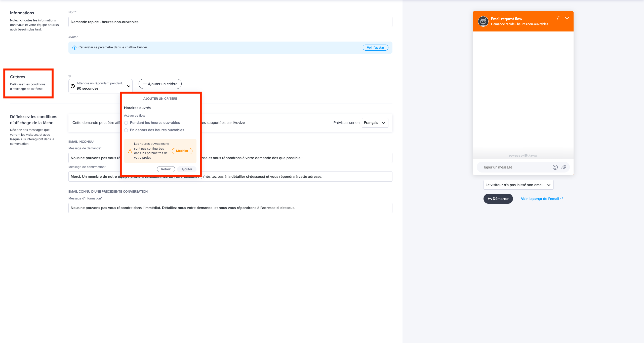Screen dimensions: 644x343
Task: Click the AJOUTER UN CRITÈRE popup title
Action: coord(160,99)
